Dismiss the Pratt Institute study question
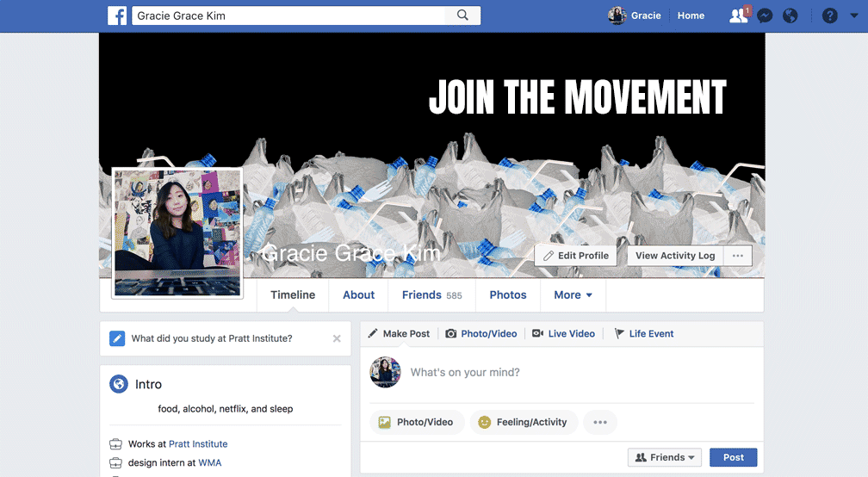The height and width of the screenshot is (477, 868). [x=337, y=338]
